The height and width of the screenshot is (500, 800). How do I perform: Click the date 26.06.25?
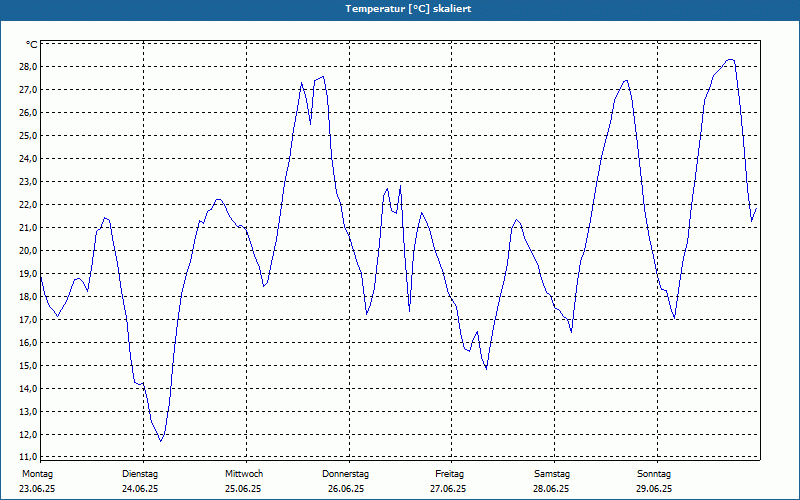[x=345, y=489]
